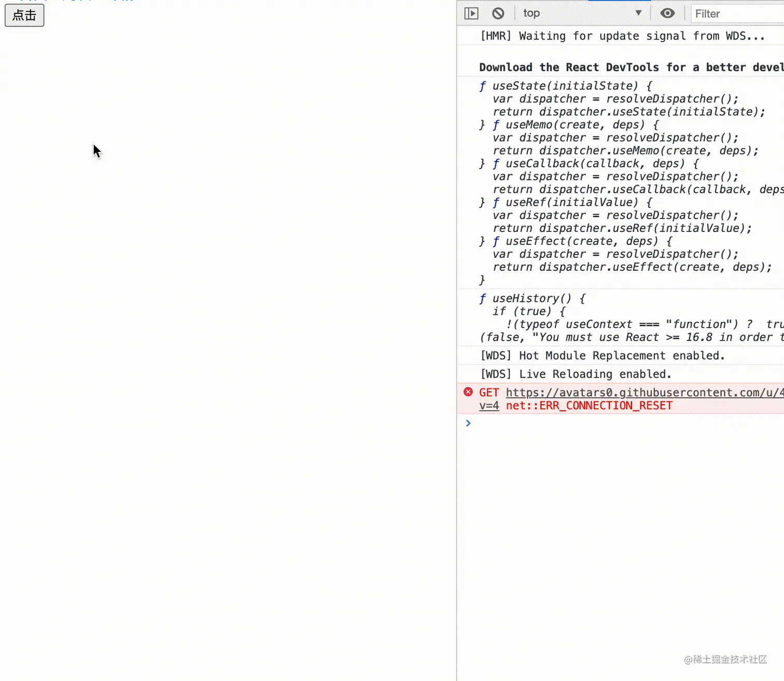784x681 pixels.
Task: Focus the console Filter field
Action: pos(737,14)
